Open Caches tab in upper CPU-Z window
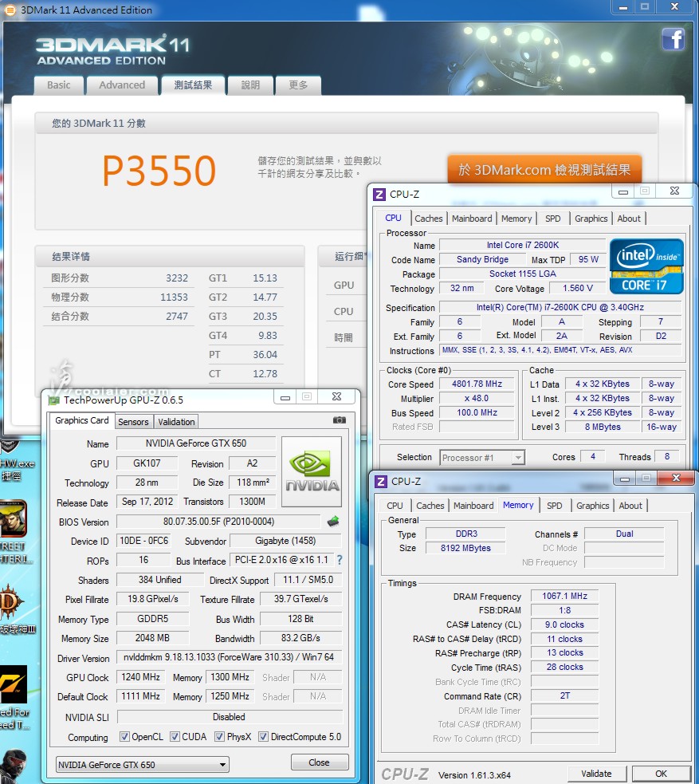The image size is (699, 784). (x=429, y=219)
